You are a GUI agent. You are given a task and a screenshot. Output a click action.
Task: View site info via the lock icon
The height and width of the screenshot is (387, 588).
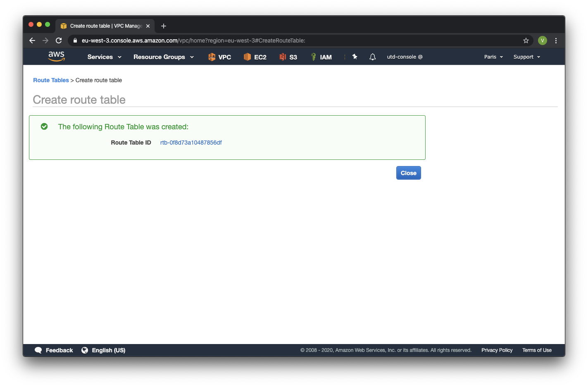(x=75, y=40)
